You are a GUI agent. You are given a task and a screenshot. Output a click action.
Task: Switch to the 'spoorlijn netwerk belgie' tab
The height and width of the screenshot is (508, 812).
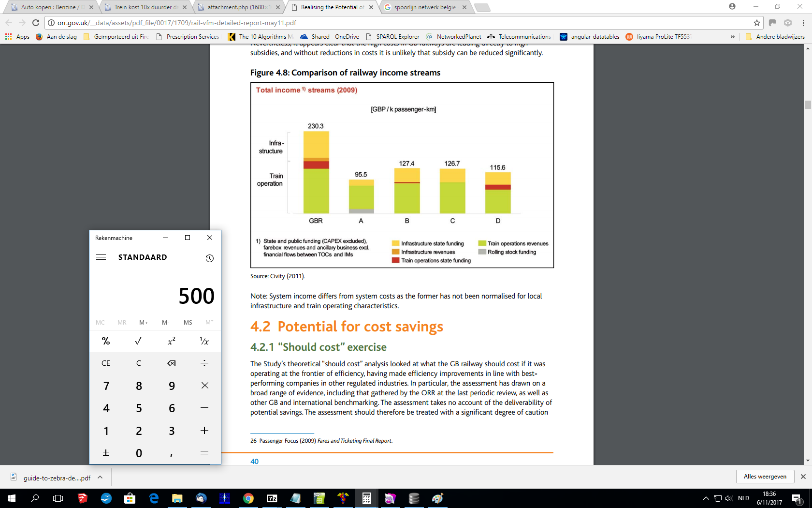tap(424, 7)
